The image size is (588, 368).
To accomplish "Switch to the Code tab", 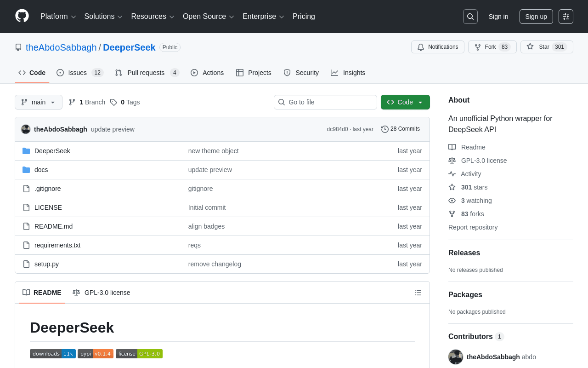I will [x=32, y=73].
